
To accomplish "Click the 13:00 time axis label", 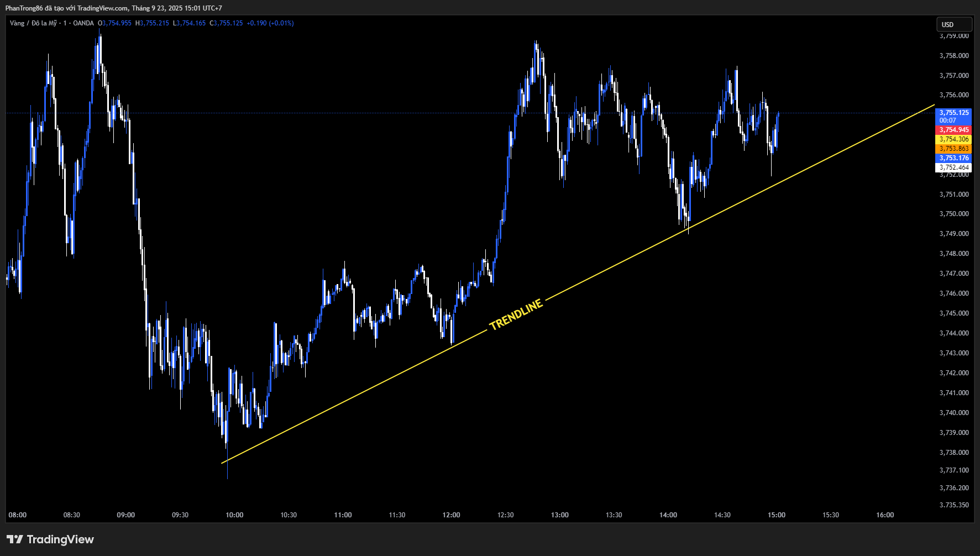I will click(559, 515).
